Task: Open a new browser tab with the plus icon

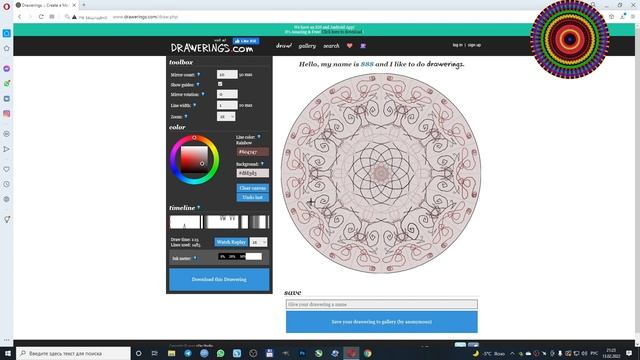Action: [x=84, y=5]
